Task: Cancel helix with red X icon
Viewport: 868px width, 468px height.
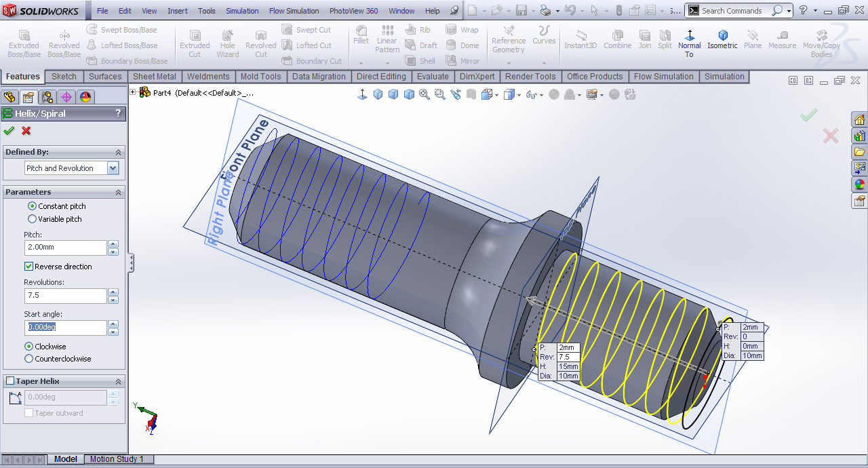Action: [26, 130]
